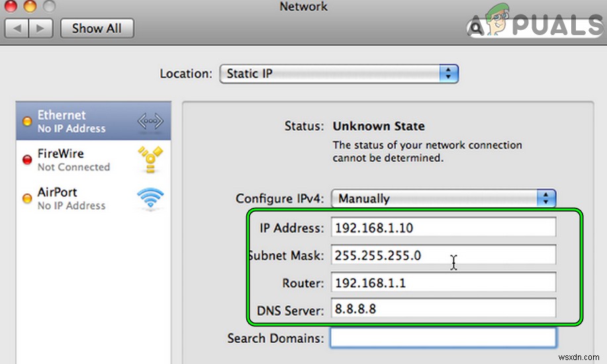Focus the IP Address field
This screenshot has height=364, width=607.
coord(443,228)
